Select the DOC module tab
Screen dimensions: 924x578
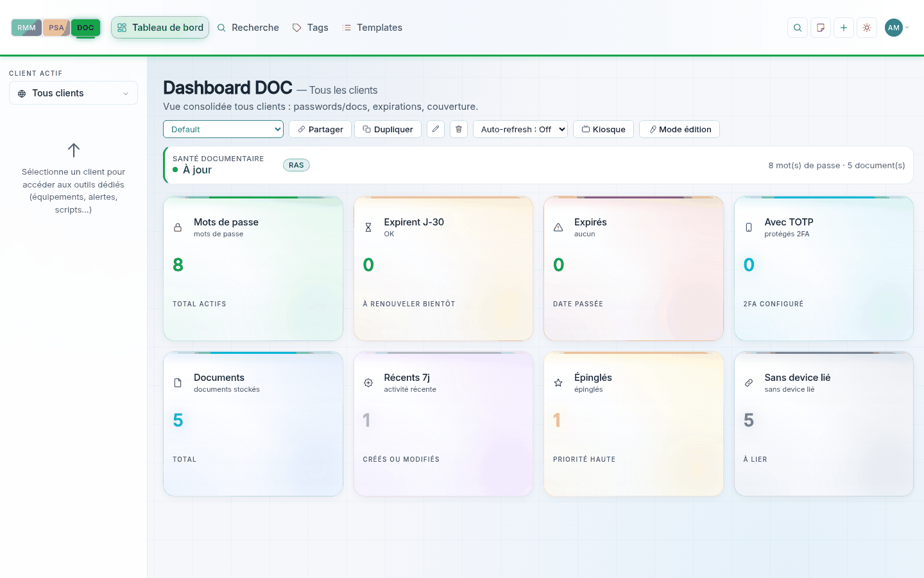(85, 28)
